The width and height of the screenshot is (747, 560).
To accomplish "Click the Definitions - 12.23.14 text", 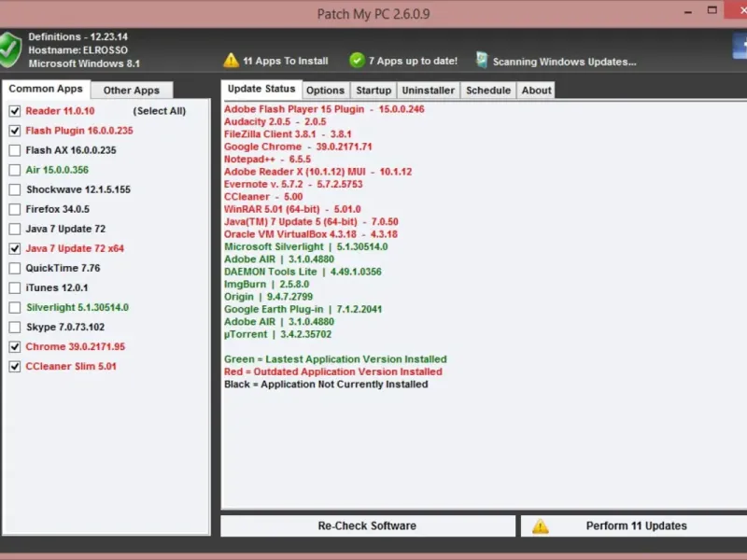I will click(x=78, y=36).
